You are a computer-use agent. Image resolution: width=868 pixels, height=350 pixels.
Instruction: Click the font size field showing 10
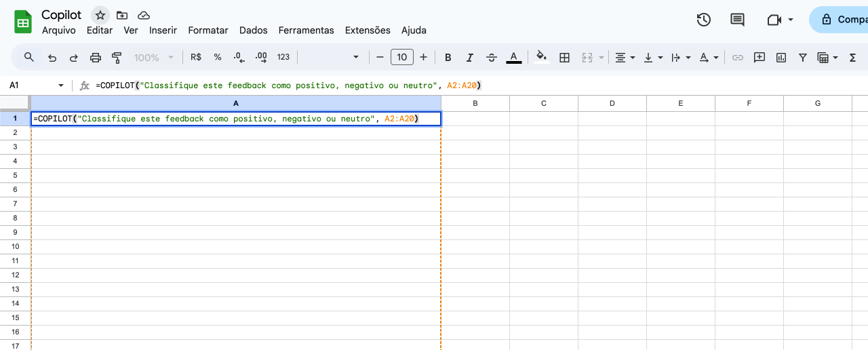point(402,57)
